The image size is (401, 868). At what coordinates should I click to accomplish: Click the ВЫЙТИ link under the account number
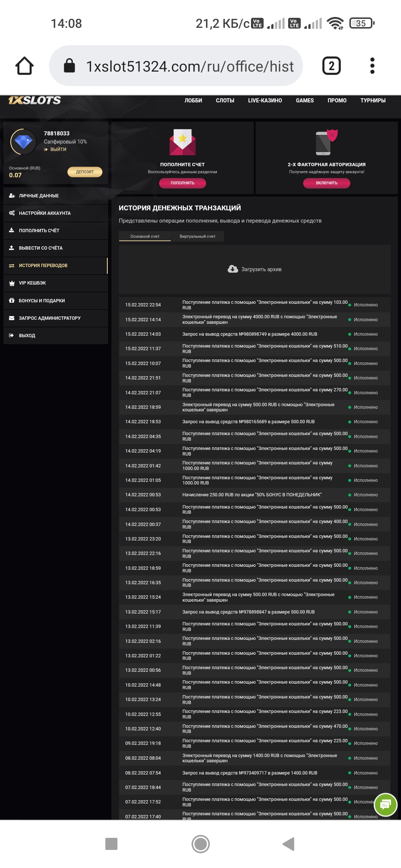click(55, 149)
